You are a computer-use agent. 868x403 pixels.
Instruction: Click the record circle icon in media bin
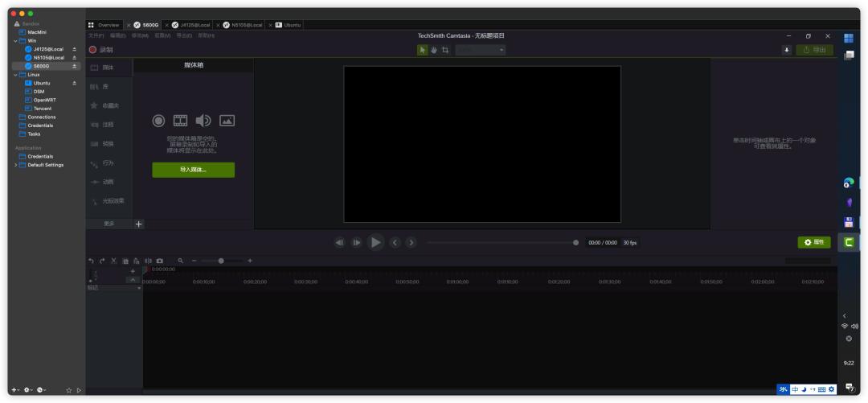158,121
